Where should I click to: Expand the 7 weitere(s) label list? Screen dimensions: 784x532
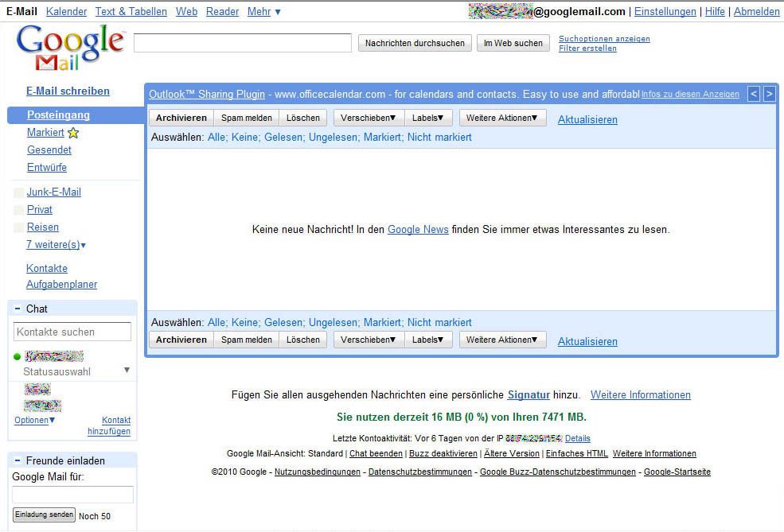(x=56, y=244)
